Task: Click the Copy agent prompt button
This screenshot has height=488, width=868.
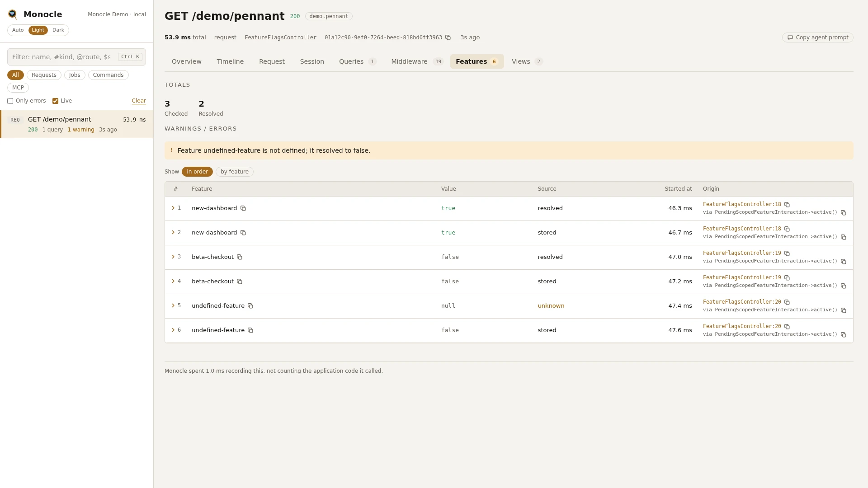Action: [818, 38]
